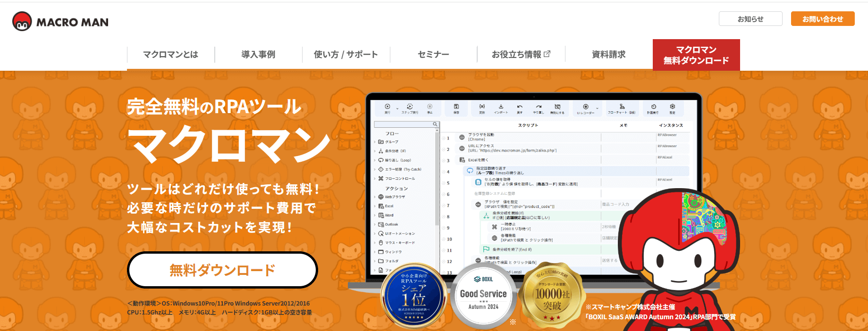Screen dimensions: 868x331
Task: Open お役立ち情報 external link
Action: (521, 55)
